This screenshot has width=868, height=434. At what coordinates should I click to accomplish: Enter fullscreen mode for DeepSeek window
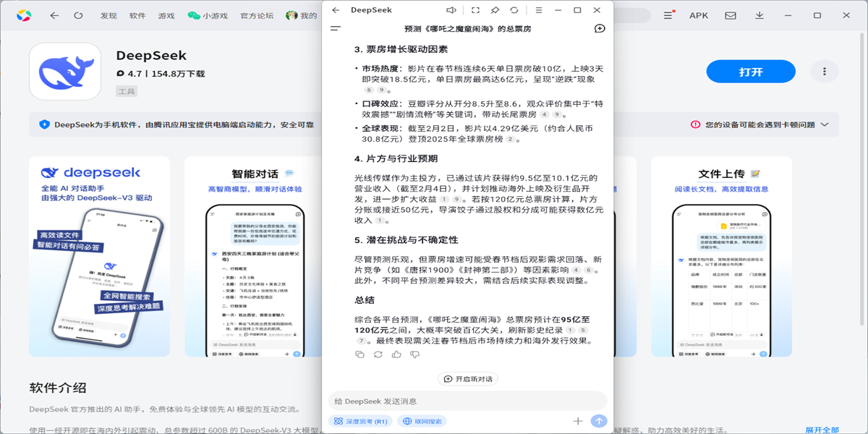point(475,10)
